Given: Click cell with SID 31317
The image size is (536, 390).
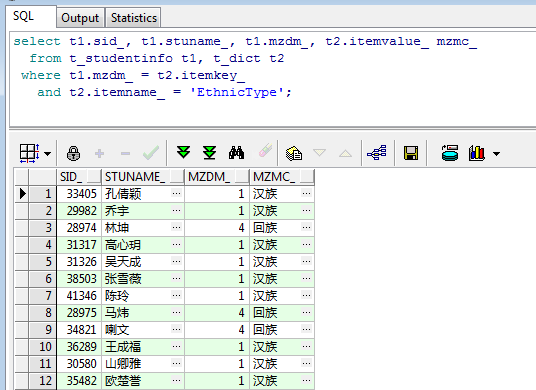Looking at the screenshot, I should point(79,245).
